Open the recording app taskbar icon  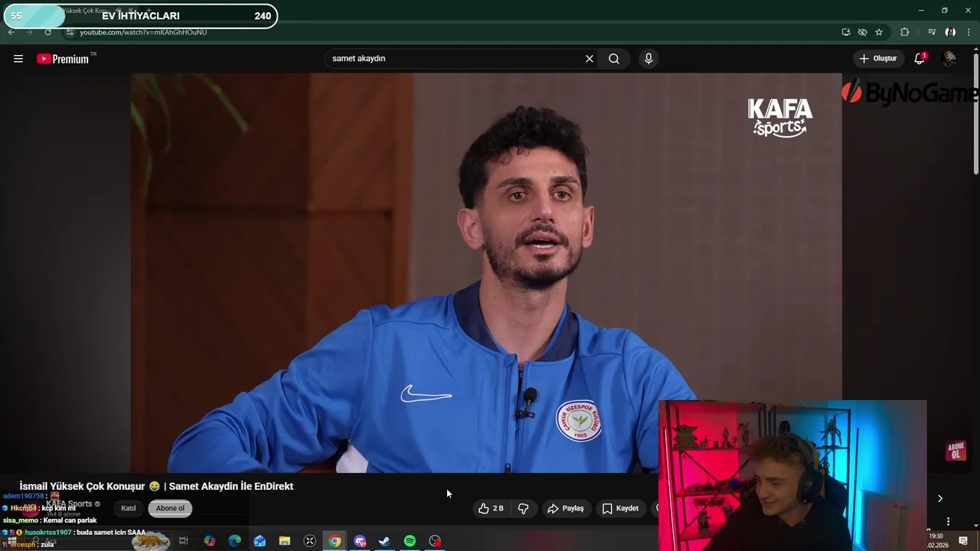[435, 541]
